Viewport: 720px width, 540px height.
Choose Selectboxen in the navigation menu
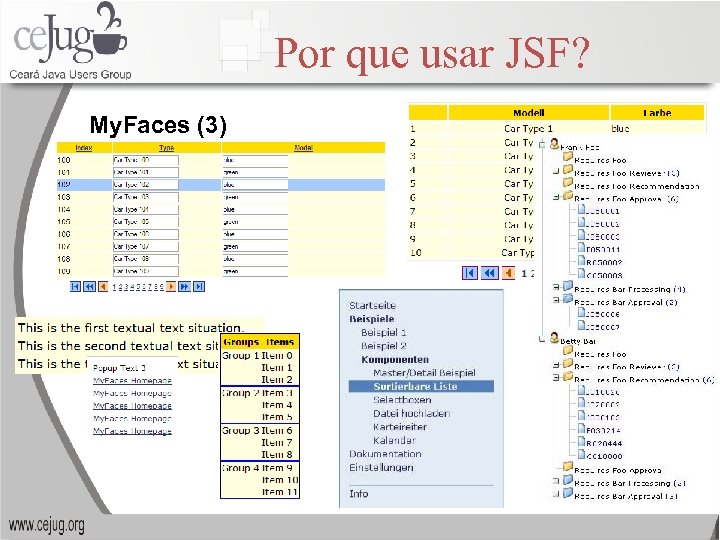click(402, 400)
